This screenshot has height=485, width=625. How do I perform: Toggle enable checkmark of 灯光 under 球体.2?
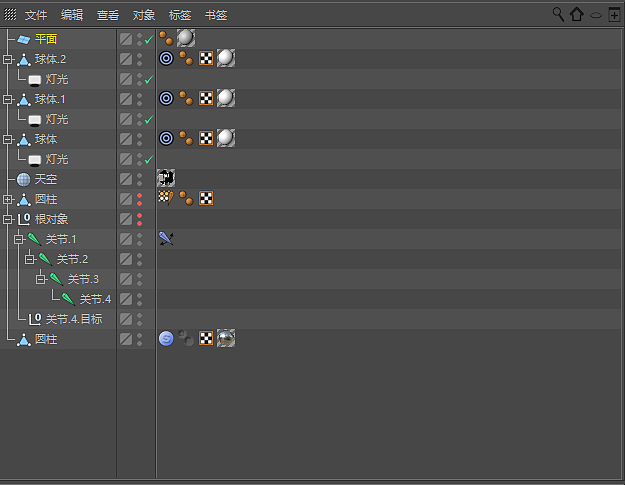(x=149, y=79)
